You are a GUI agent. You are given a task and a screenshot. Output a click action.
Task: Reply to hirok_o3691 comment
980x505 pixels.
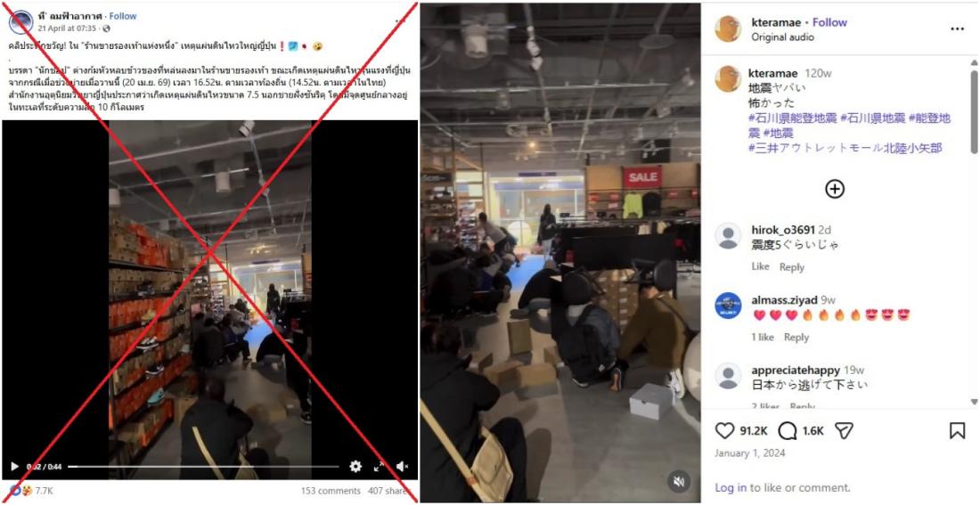tap(792, 267)
